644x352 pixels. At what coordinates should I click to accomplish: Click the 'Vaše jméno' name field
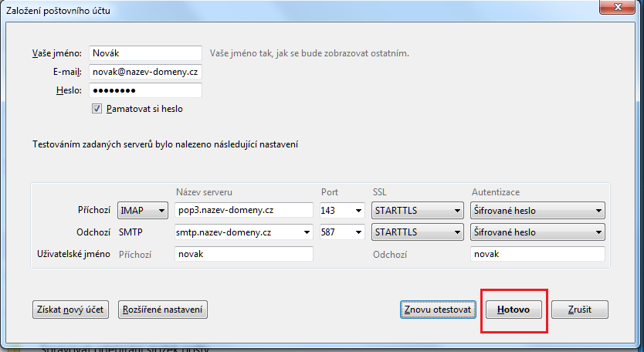click(x=144, y=53)
